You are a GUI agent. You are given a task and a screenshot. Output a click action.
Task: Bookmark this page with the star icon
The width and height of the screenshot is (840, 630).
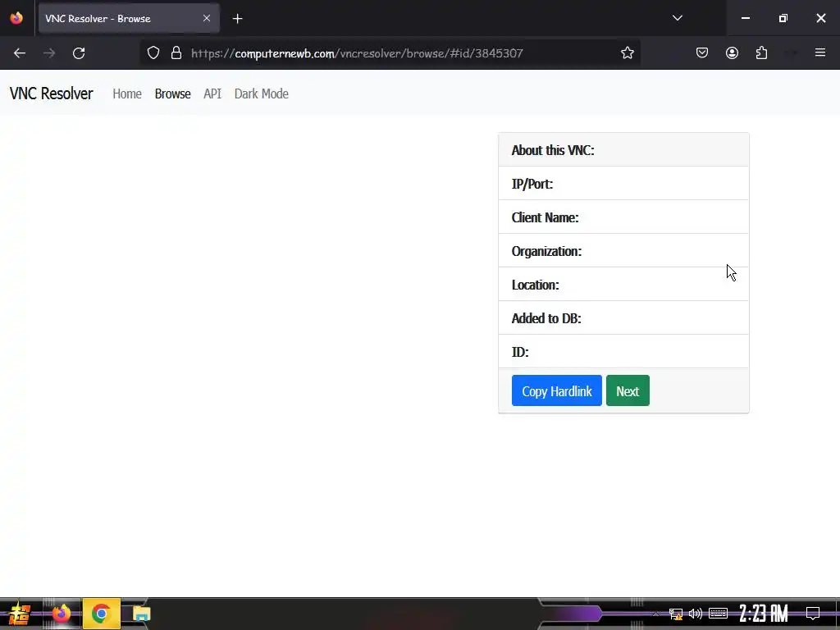(628, 53)
